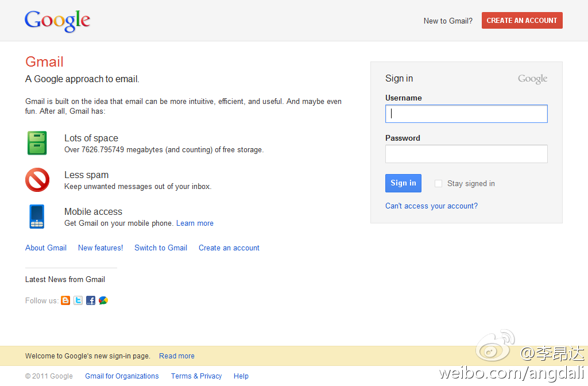Open the About Gmail link
The height and width of the screenshot is (386, 588).
coord(46,248)
